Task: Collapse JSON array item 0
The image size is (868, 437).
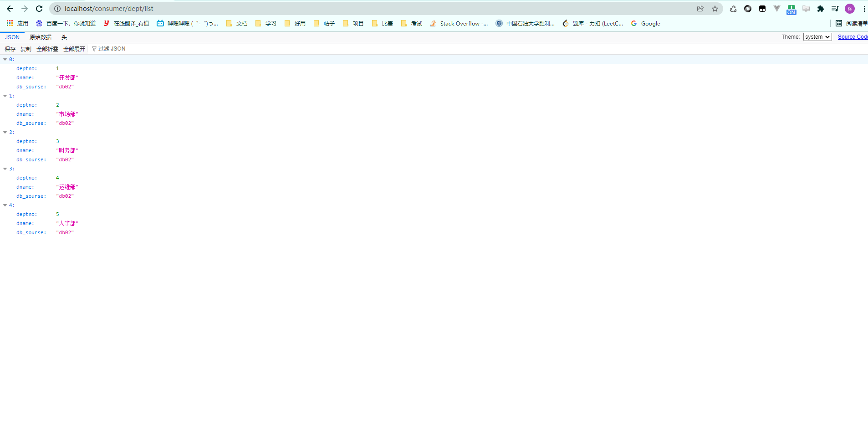Action: coord(5,59)
